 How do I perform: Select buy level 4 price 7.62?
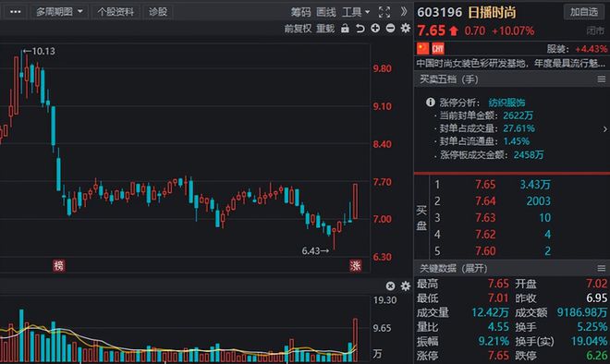485,235
